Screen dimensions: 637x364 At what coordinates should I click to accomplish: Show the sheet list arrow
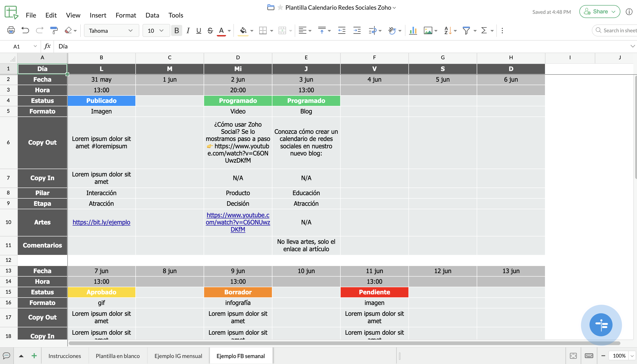tap(21, 356)
